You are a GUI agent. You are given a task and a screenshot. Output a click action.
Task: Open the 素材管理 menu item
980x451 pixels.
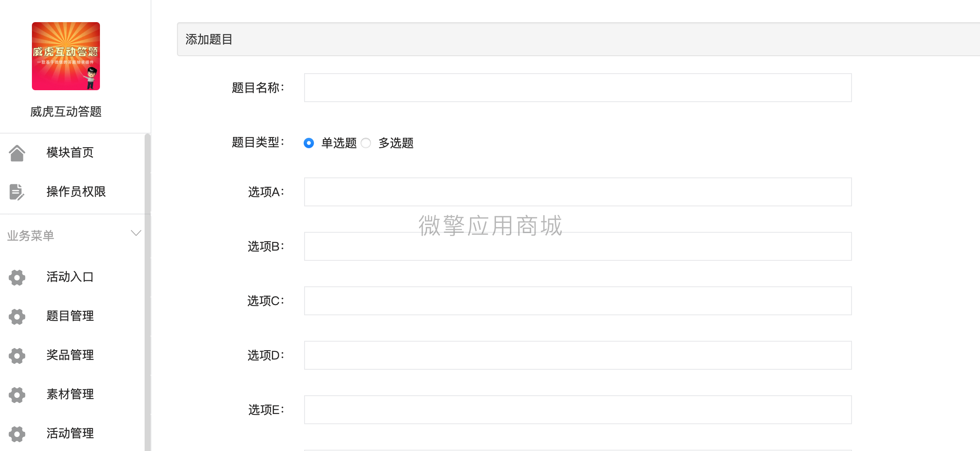70,394
